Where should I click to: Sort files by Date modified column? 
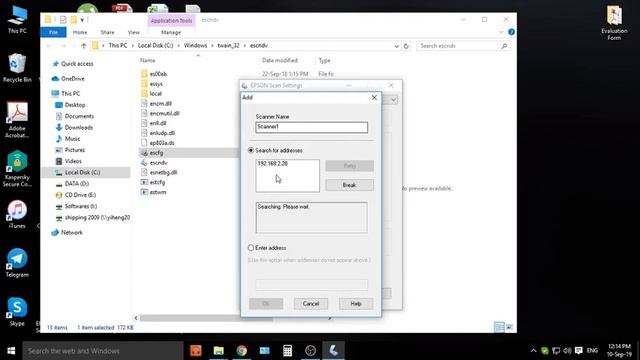[280, 60]
